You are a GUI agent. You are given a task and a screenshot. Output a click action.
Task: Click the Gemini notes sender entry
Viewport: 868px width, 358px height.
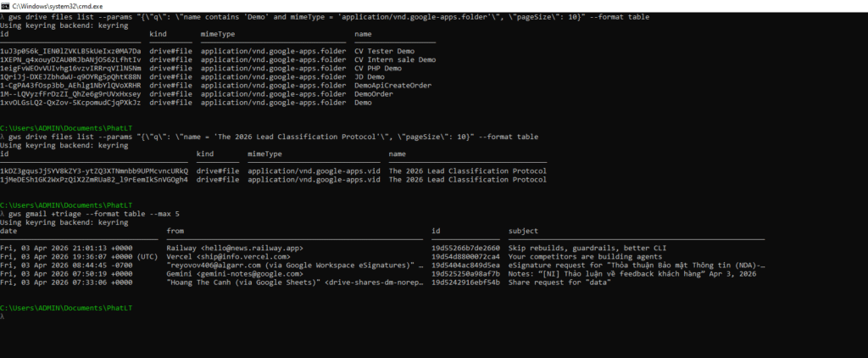(x=226, y=273)
